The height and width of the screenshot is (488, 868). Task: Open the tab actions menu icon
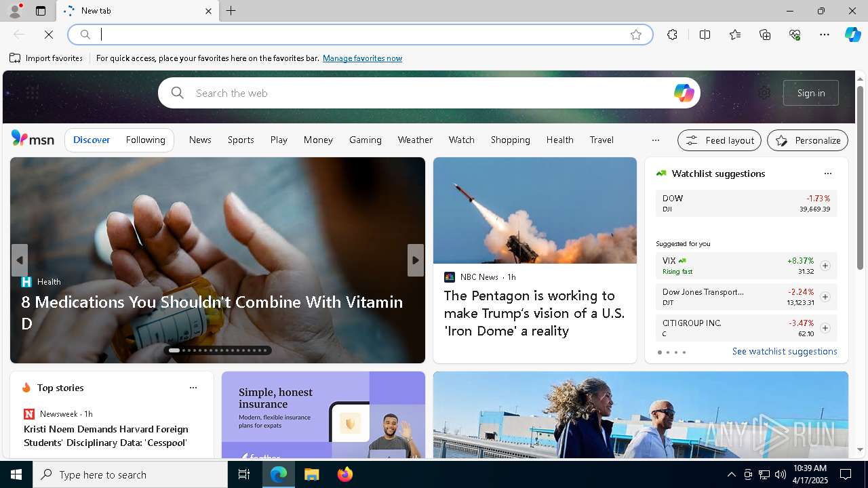click(x=41, y=11)
